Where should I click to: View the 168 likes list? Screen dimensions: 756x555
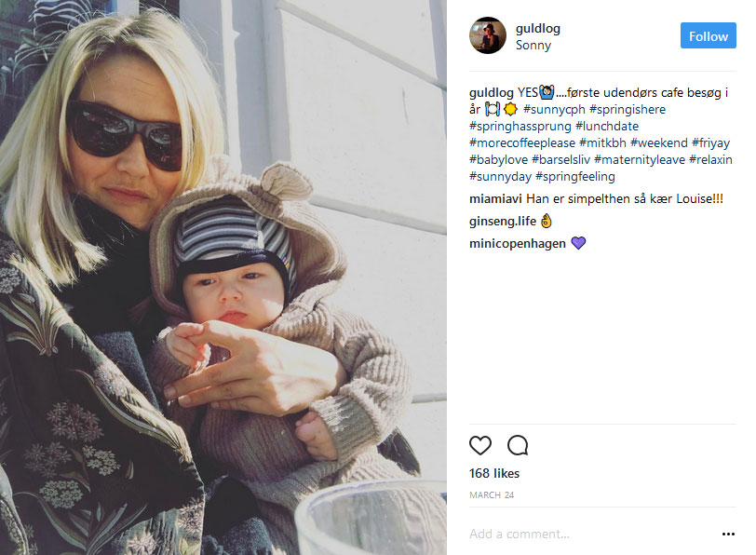coord(494,473)
